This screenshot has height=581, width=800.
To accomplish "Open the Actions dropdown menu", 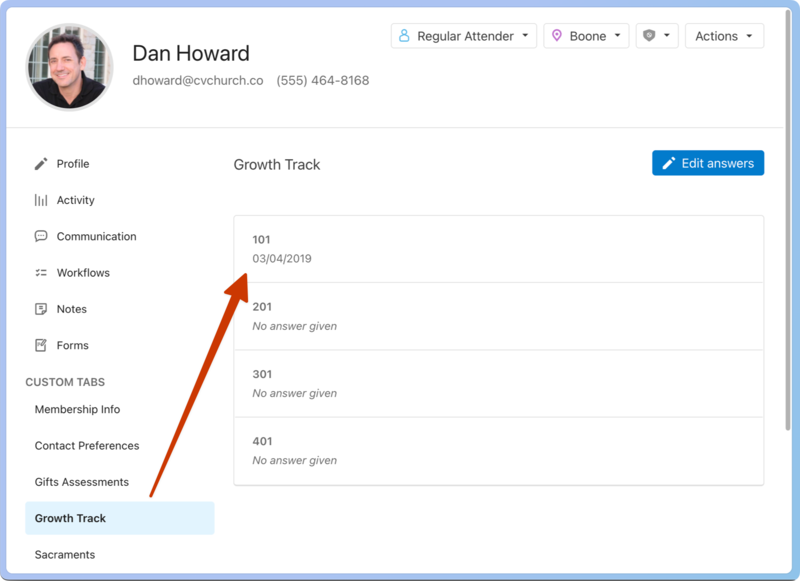I will 724,36.
